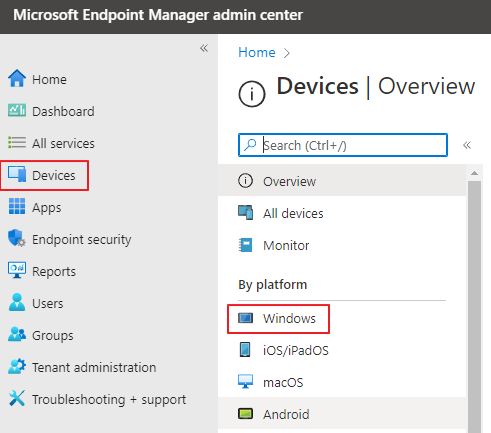Click the Reports monitor icon
The image size is (491, 433).
pyautogui.click(x=17, y=270)
